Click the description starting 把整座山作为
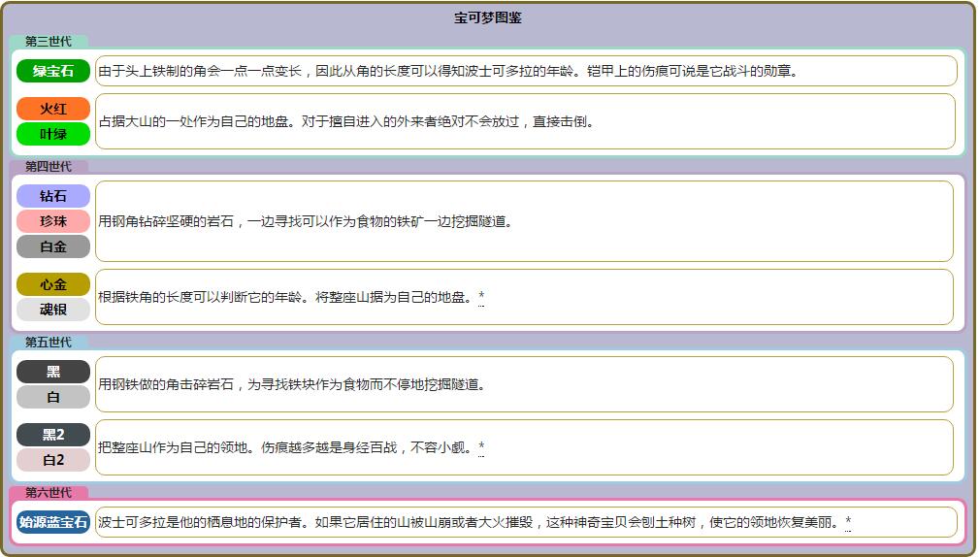Image resolution: width=980 pixels, height=557 pixels. coord(286,447)
